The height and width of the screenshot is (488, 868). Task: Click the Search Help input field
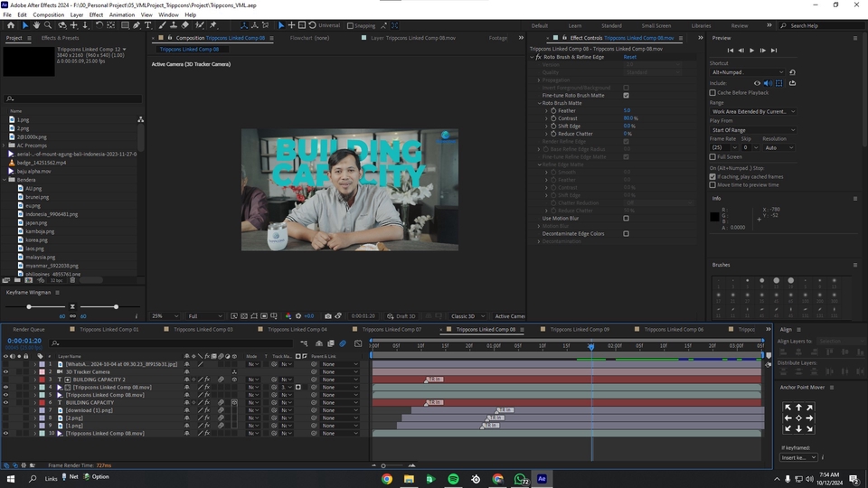click(x=822, y=26)
